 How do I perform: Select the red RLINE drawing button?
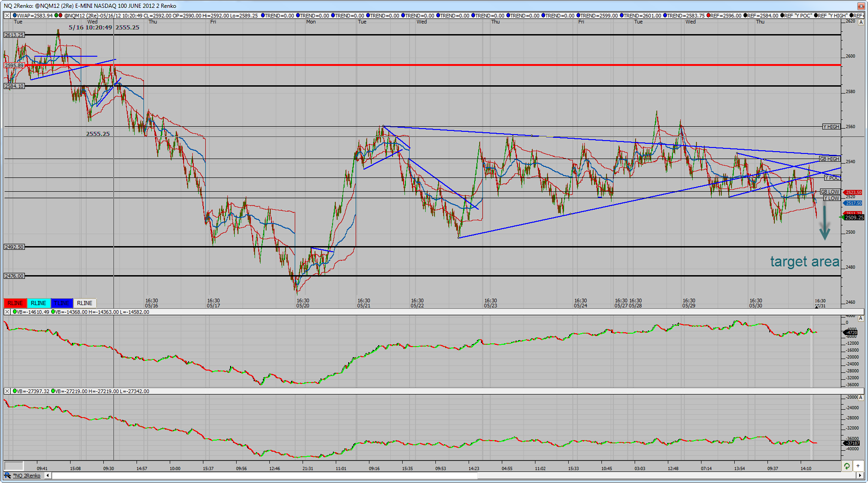(15, 303)
